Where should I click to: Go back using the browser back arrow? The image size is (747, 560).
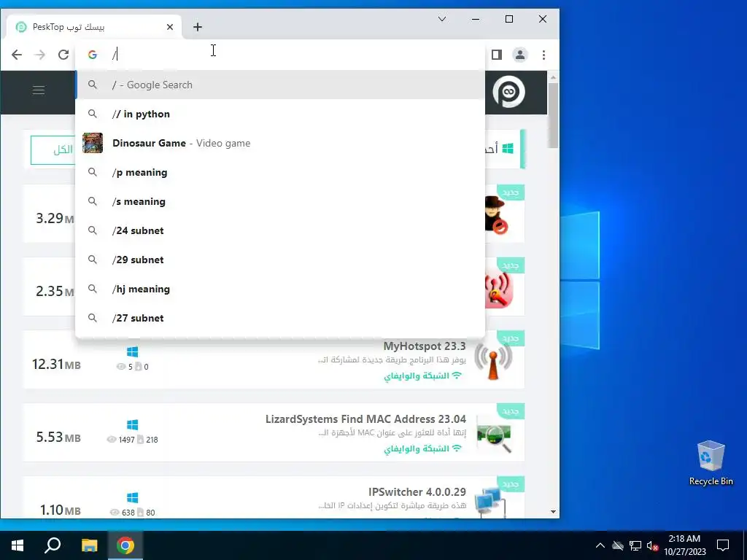[x=17, y=55]
